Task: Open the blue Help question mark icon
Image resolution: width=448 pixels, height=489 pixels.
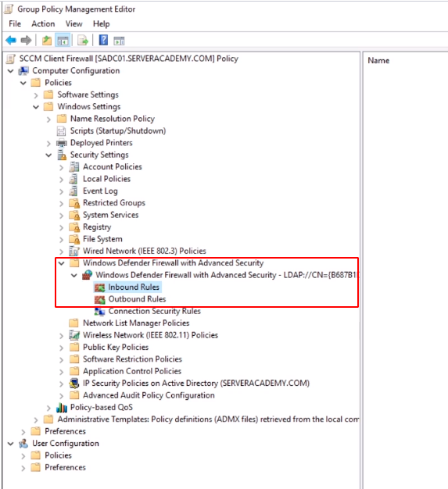Action: [x=103, y=41]
